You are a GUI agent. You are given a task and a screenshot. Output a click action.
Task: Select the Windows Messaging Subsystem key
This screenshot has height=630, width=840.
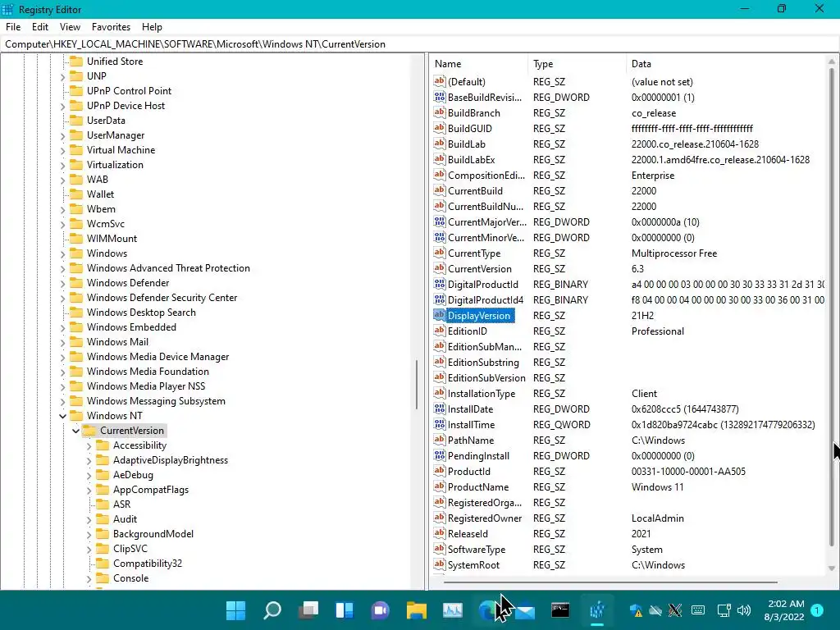(156, 400)
